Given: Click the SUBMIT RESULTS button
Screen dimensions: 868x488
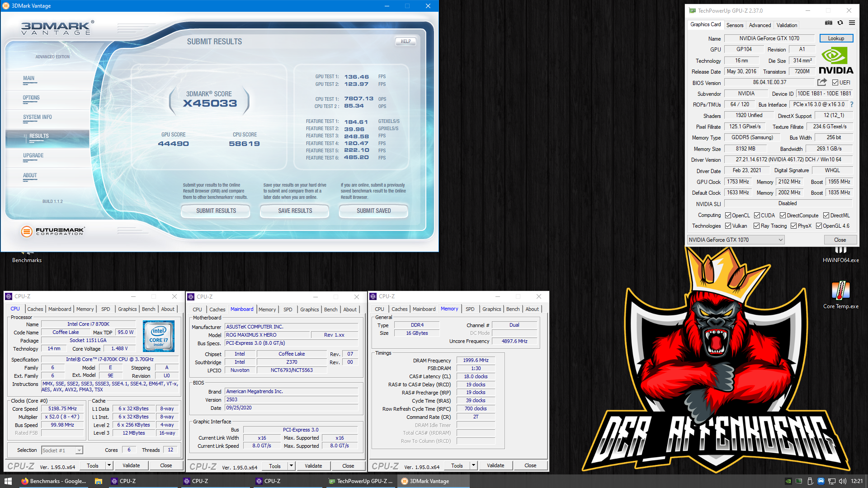Looking at the screenshot, I should click(216, 211).
